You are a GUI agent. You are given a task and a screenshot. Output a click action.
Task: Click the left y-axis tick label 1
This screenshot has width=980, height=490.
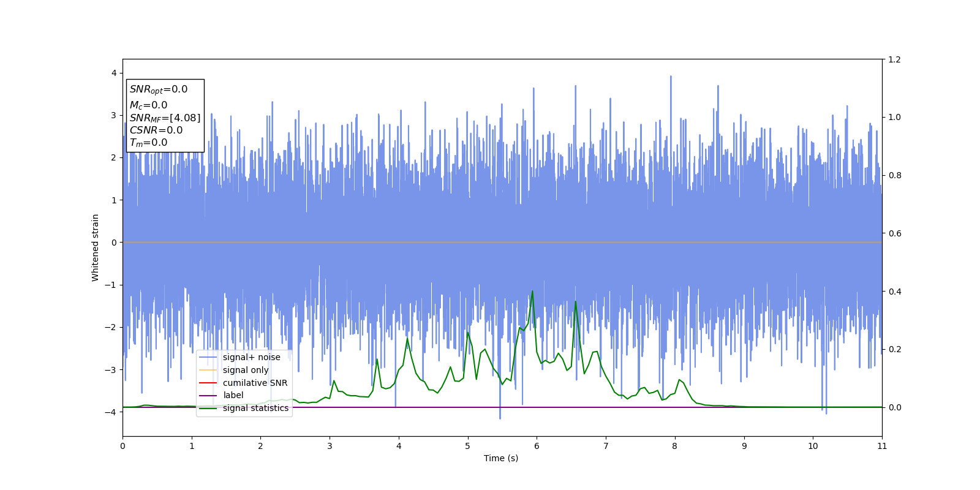(114, 200)
